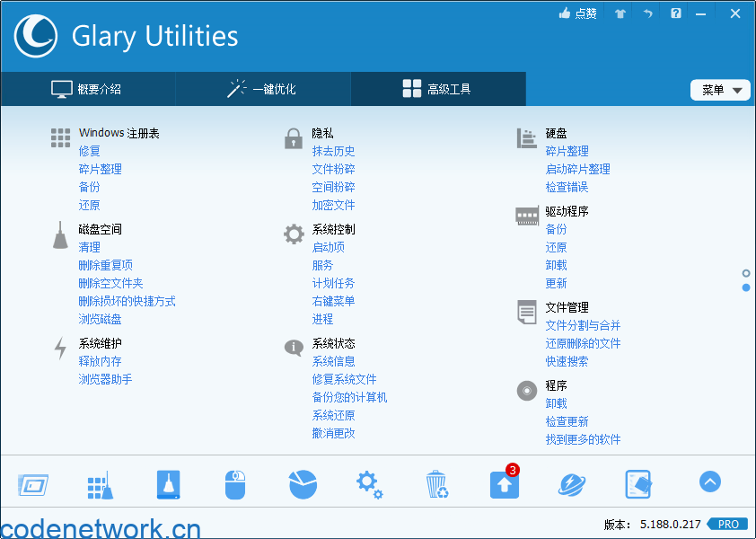Viewport: 756px width, 539px height.
Task: Click 备份您的计算机 link
Action: coord(349,397)
